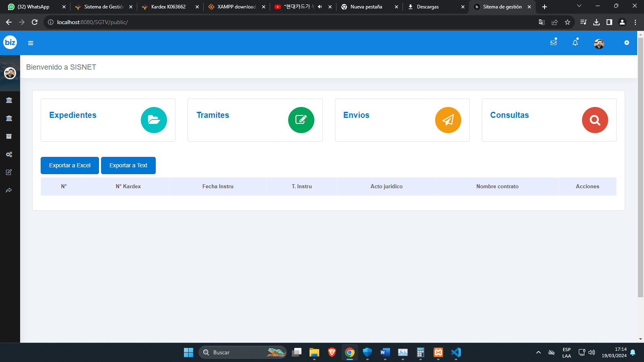The image size is (644, 362).
Task: Select the sidebar archive box icon
Action: tap(9, 136)
